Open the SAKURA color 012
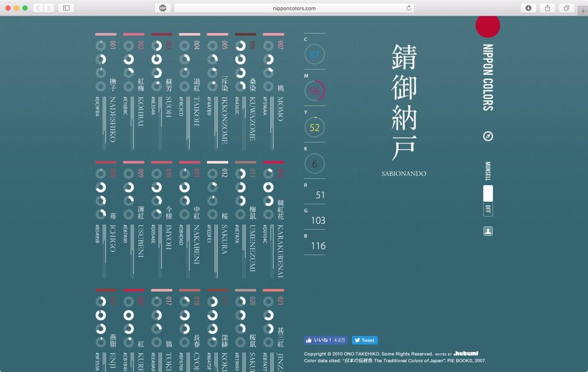588x372 pixels. coord(217,220)
